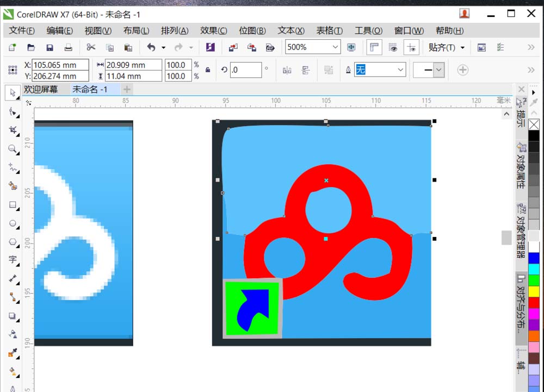This screenshot has height=392, width=544.
Task: Open the 效果 menu
Action: pos(213,30)
